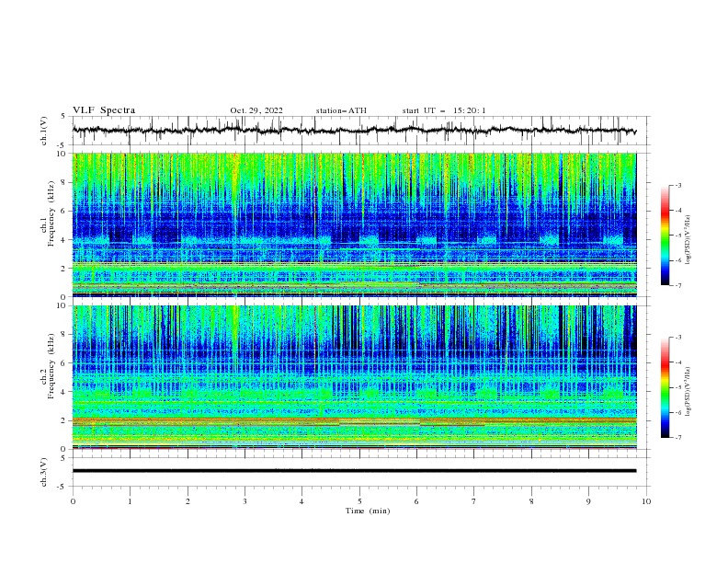Select the date text "Oct. 29, 2022"
Image resolution: width=728 pixels, height=563 pixels.
[256, 110]
